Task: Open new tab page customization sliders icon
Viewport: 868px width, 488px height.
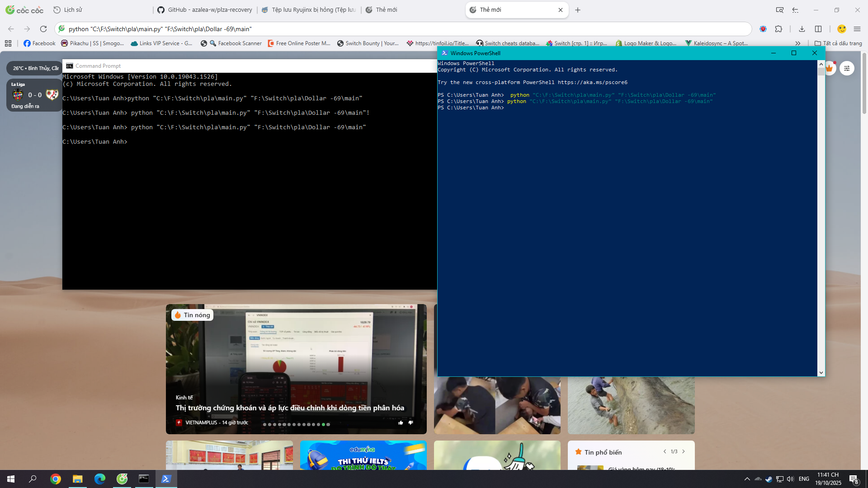Action: [x=847, y=68]
